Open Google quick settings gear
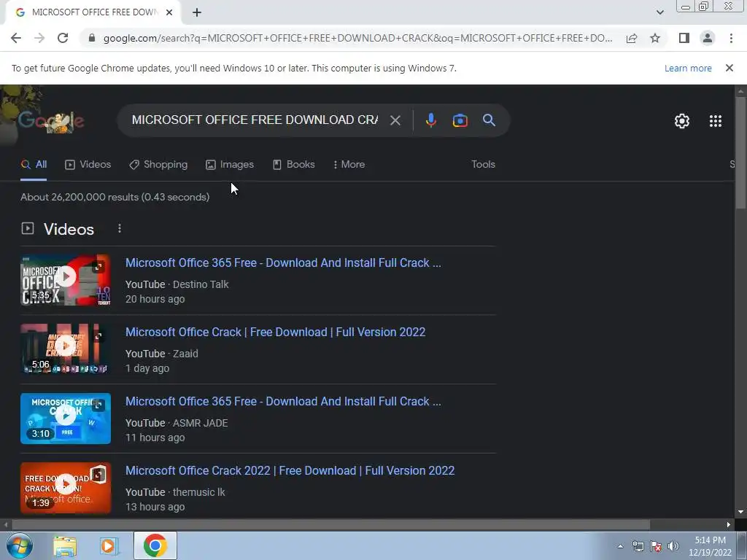 click(x=682, y=121)
